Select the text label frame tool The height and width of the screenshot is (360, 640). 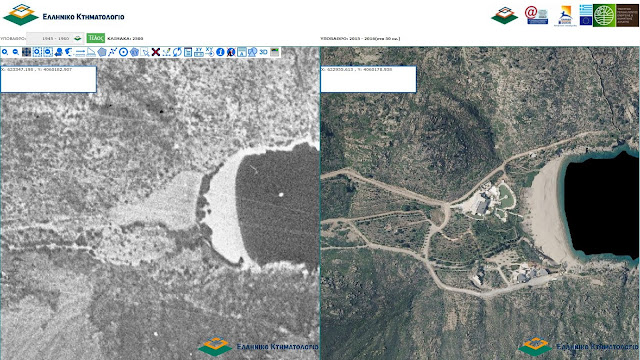pyautogui.click(x=242, y=52)
